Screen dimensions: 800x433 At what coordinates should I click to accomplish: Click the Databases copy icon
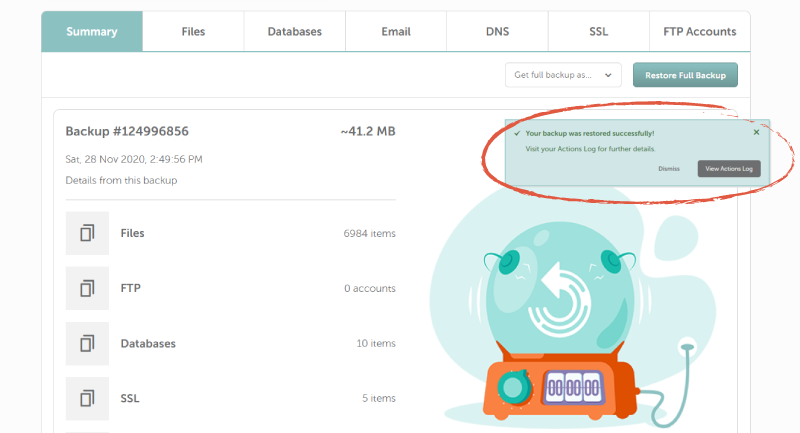87,343
